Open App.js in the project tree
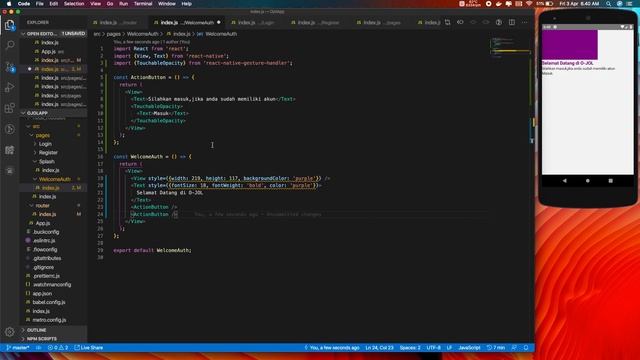640x360 pixels. click(43, 223)
